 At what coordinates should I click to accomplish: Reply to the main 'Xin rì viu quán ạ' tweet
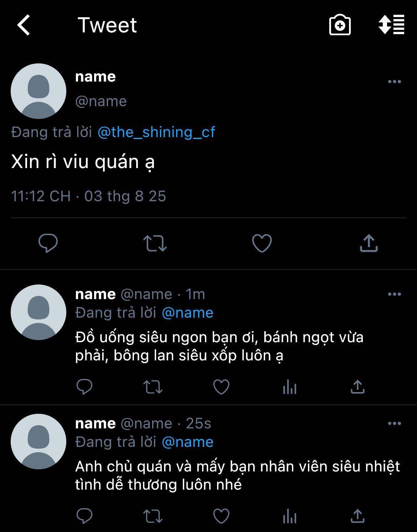click(48, 243)
